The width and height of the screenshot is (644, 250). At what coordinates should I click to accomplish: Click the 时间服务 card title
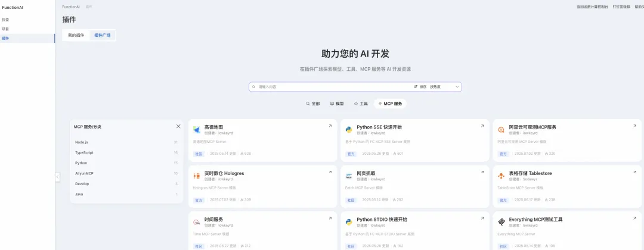pos(213,219)
